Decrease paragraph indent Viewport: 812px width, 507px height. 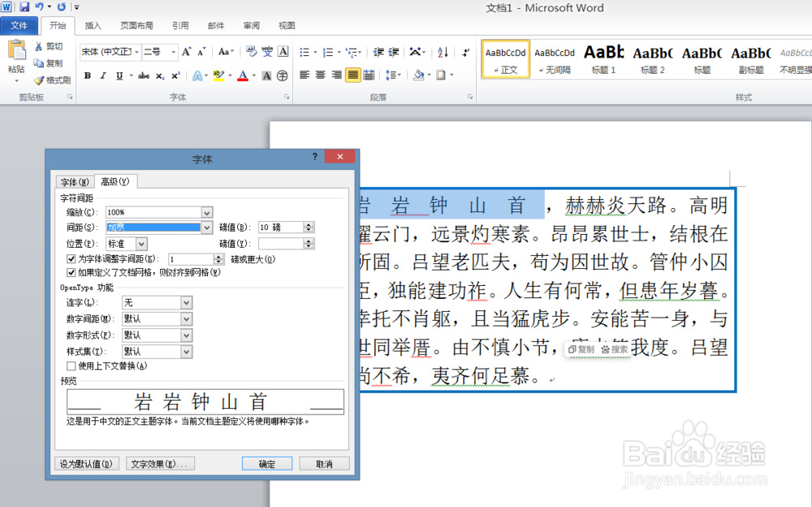pos(378,52)
